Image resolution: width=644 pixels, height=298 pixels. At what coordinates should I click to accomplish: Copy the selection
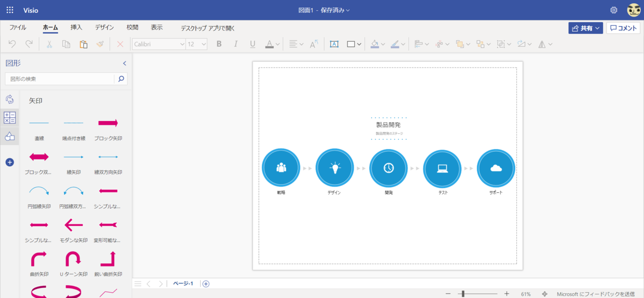tap(66, 44)
